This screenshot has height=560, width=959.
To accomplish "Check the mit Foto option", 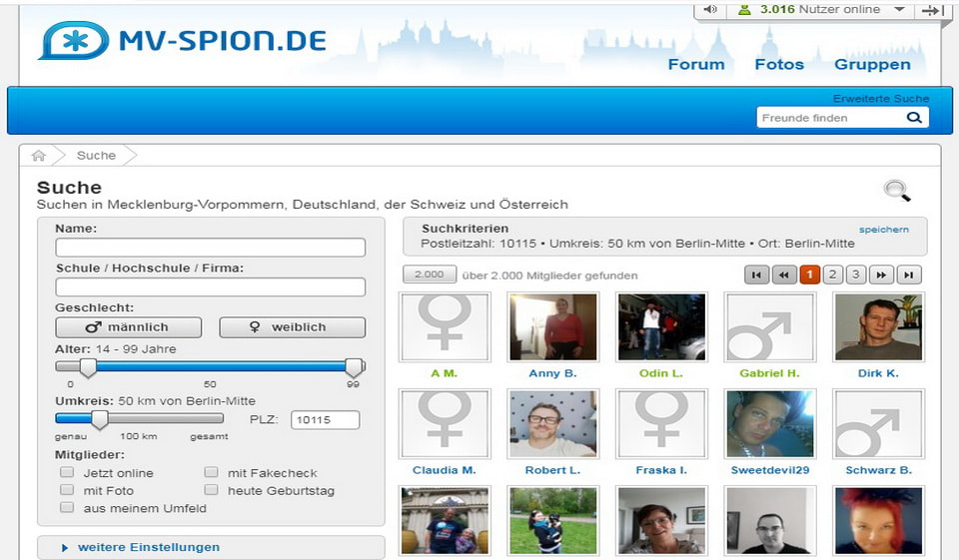I will coord(67,490).
